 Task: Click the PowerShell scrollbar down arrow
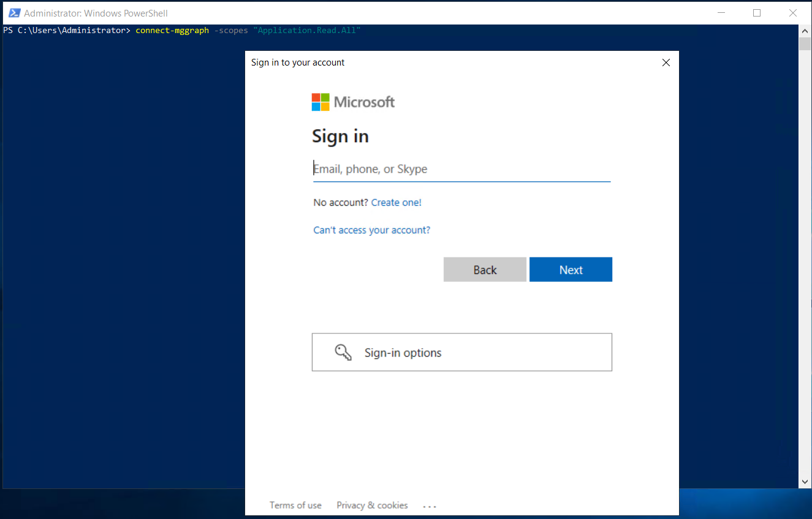pyautogui.click(x=805, y=482)
